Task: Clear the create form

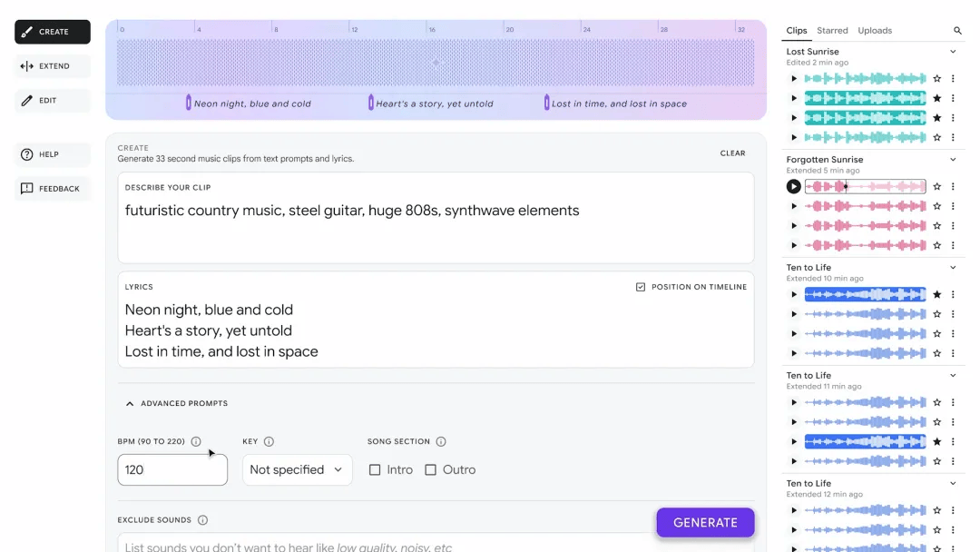Action: pos(732,153)
